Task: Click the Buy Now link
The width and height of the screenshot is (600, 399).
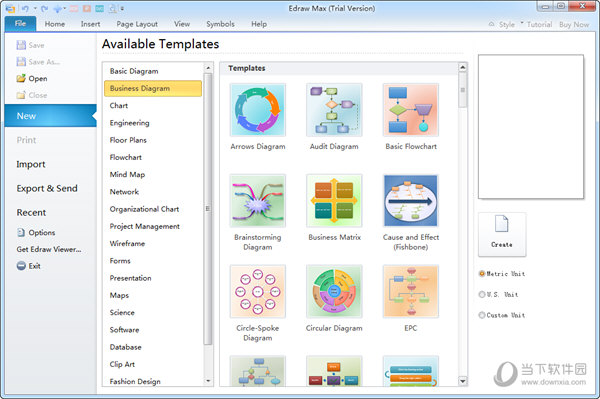Action: point(574,24)
